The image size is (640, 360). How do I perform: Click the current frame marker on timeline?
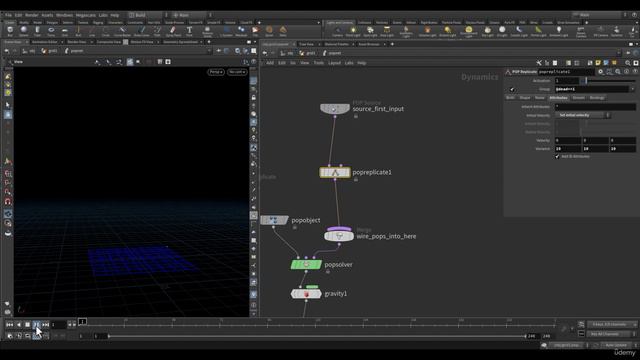[x=82, y=322]
